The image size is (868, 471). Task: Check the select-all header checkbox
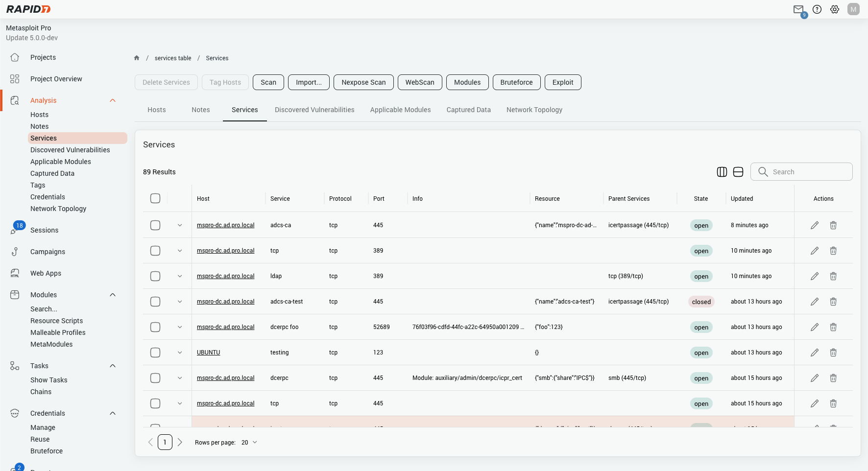[x=155, y=198]
